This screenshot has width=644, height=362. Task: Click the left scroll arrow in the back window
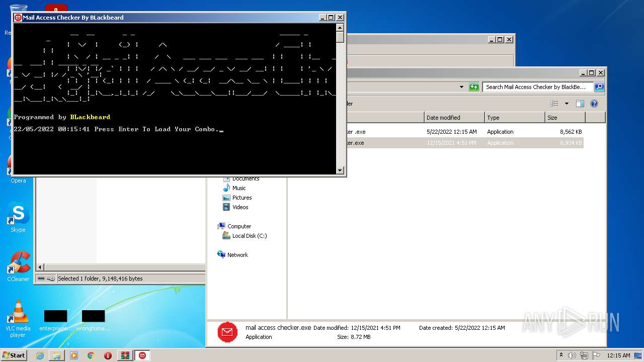[41, 267]
